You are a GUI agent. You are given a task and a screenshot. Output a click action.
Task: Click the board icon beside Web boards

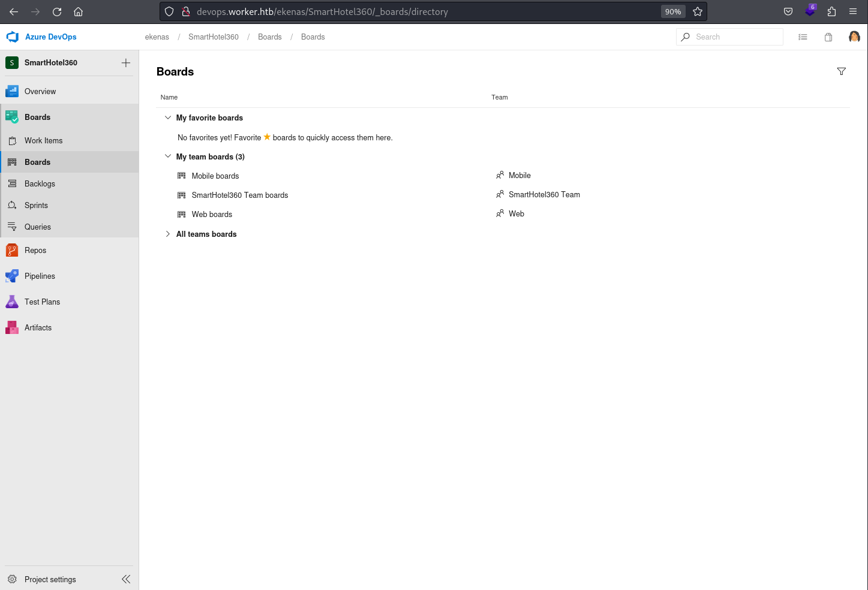click(x=182, y=214)
